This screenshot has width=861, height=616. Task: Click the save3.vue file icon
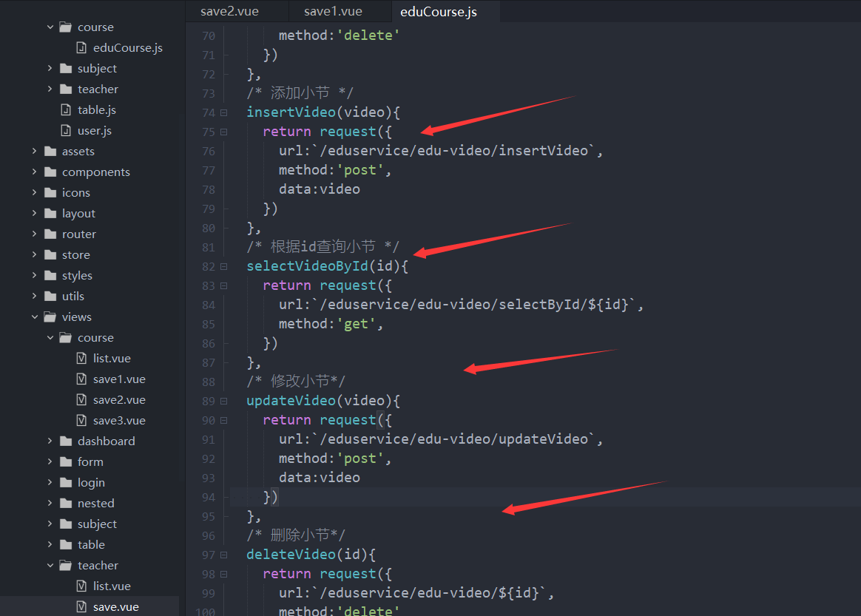81,421
